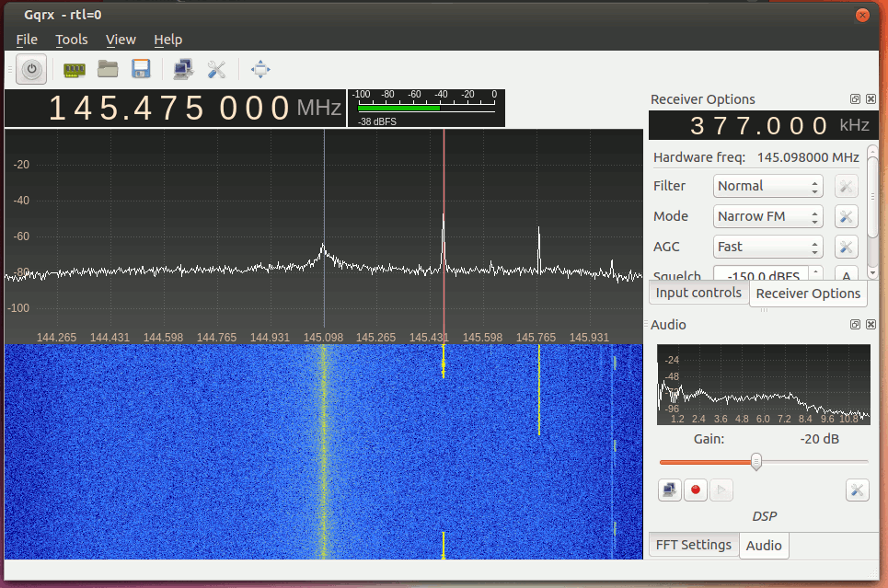Open the AGC dropdown showing Fast
This screenshot has height=588, width=888.
pos(768,247)
